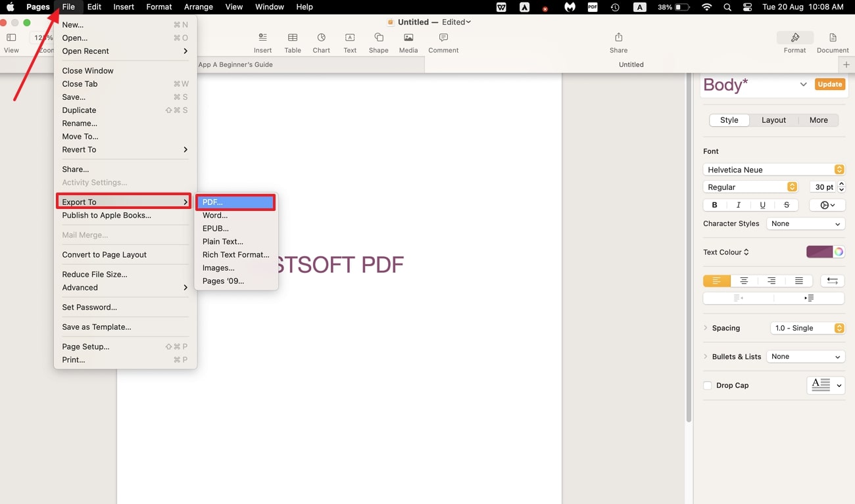Align text left
The height and width of the screenshot is (504, 855).
(717, 281)
